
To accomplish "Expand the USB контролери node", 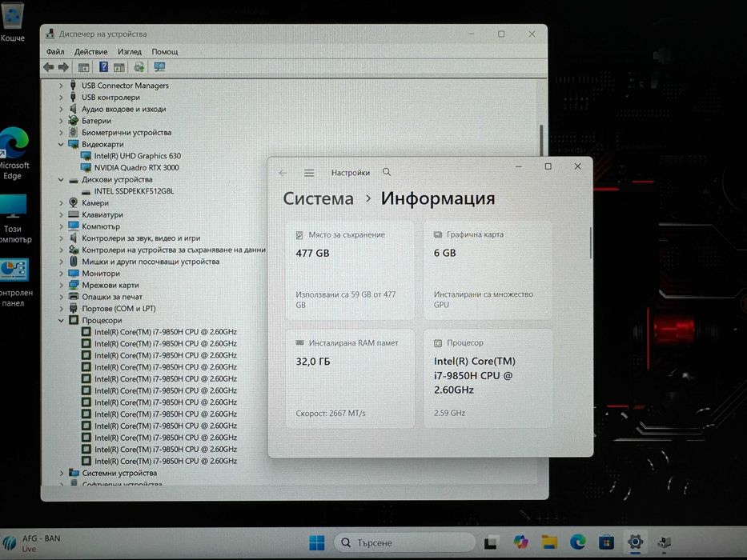I will tap(61, 97).
